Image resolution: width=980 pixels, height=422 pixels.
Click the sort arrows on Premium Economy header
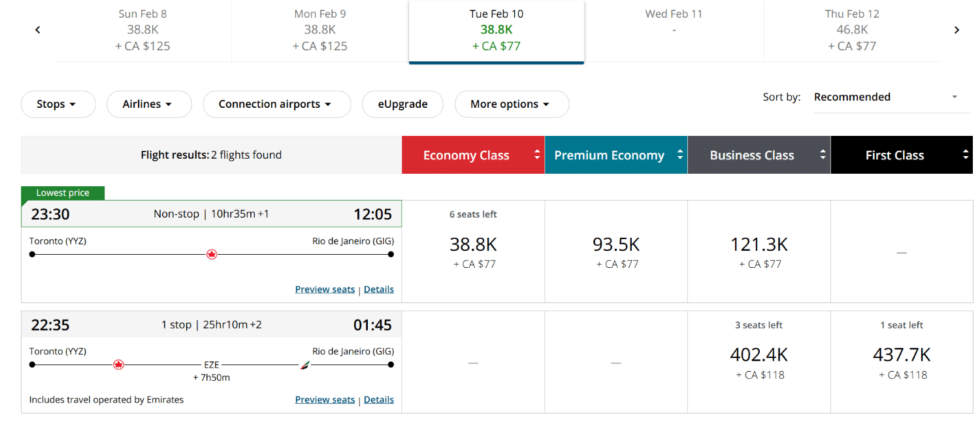click(679, 155)
